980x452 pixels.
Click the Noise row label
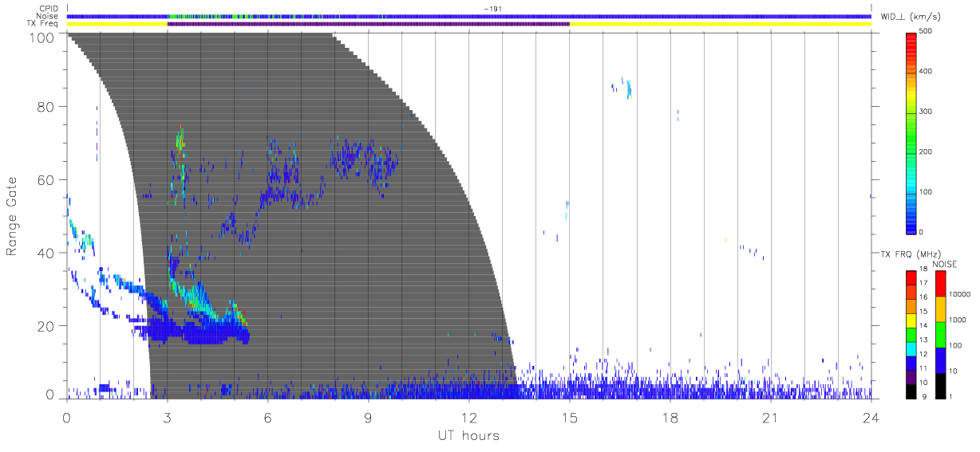point(49,16)
